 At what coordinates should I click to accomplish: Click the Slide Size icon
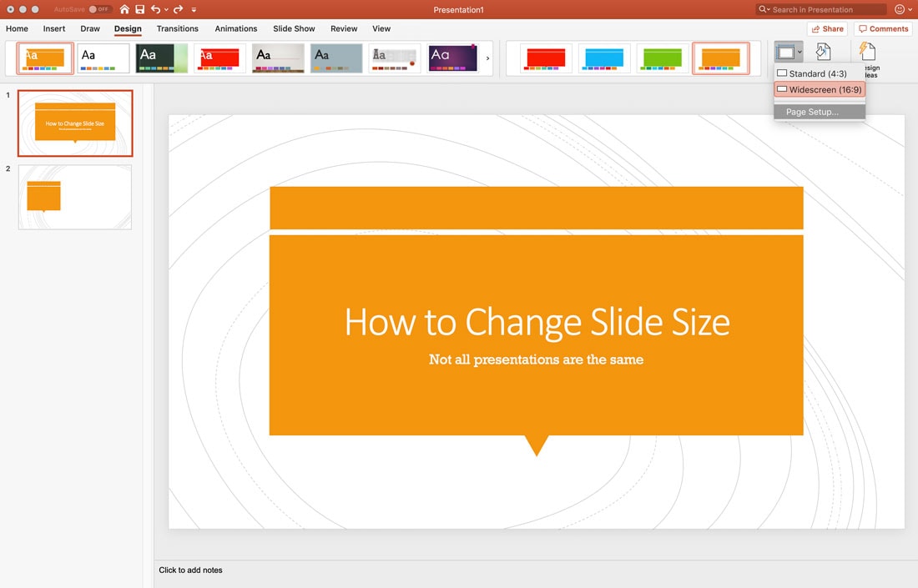point(785,52)
